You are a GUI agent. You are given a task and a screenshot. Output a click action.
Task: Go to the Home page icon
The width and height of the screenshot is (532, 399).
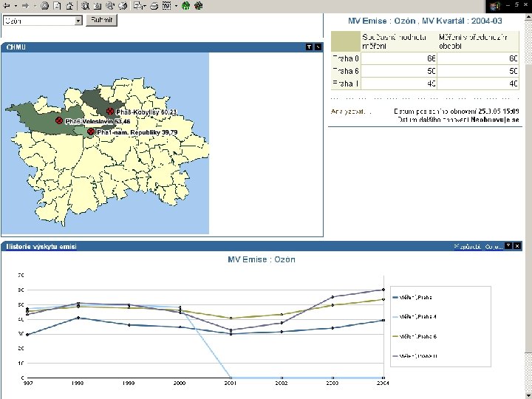coord(69,6)
